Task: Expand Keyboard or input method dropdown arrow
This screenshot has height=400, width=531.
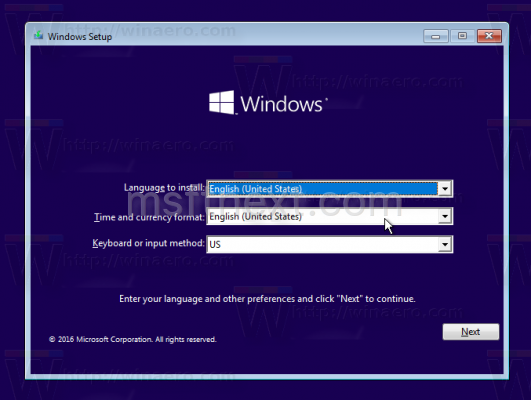Action: 445,244
